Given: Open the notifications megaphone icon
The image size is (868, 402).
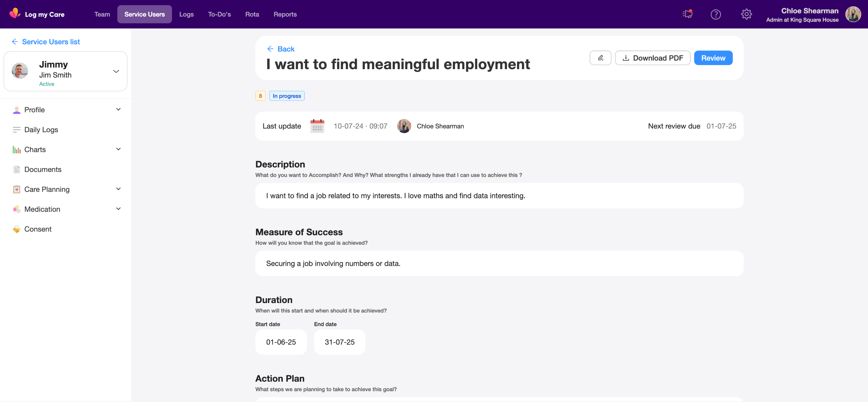Looking at the screenshot, I should pos(687,14).
